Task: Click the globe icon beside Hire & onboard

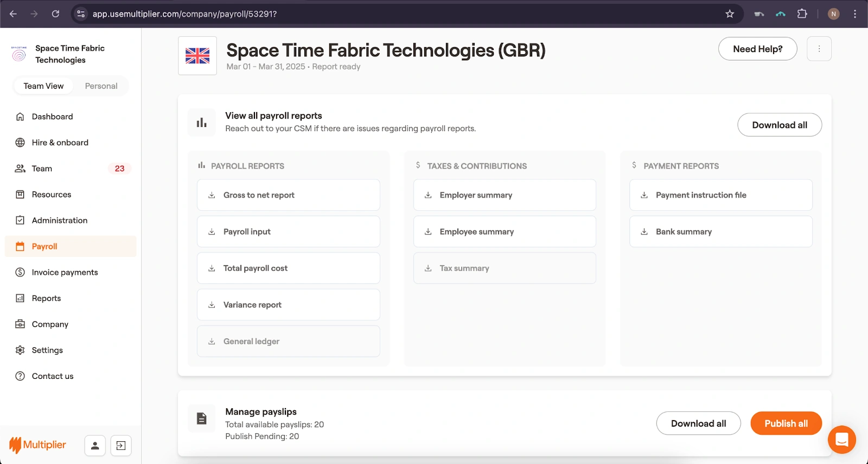Action: [x=20, y=143]
